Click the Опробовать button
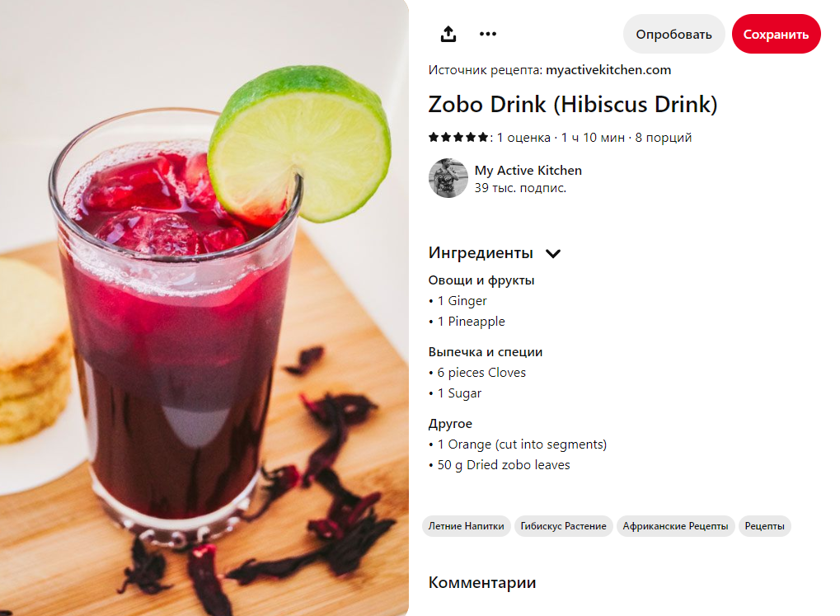 [x=673, y=35]
